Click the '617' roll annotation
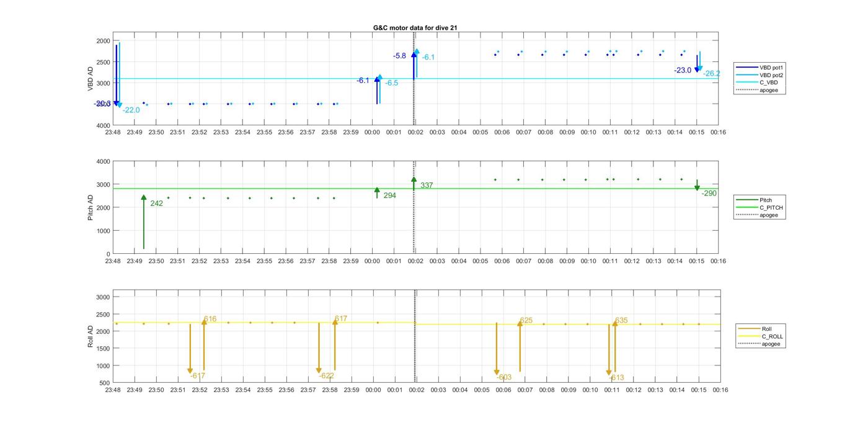 341,319
